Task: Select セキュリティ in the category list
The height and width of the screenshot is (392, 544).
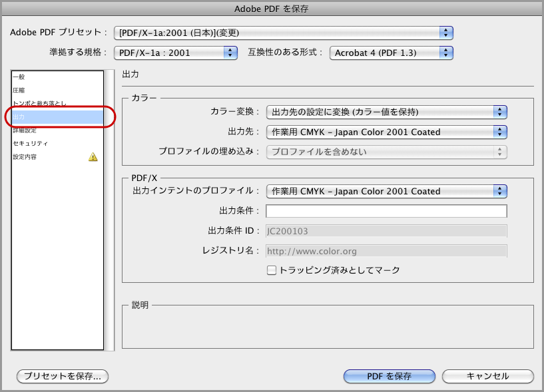Action: tap(57, 144)
